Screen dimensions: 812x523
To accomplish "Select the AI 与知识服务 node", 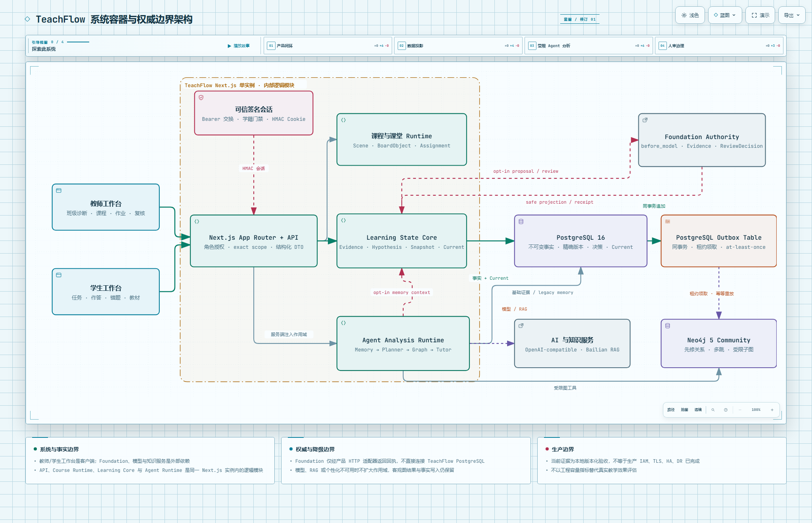I will pos(572,344).
